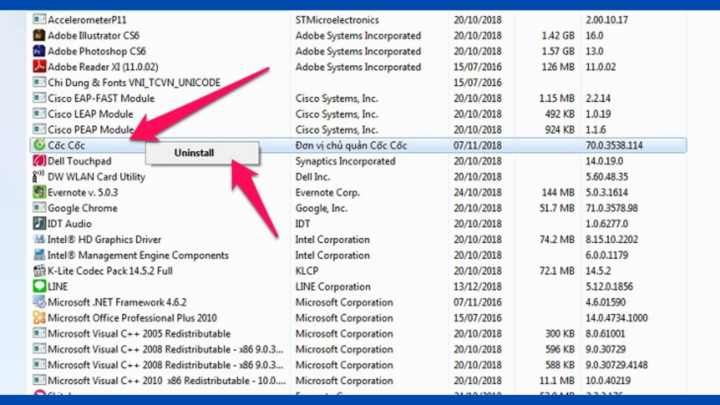The image size is (720, 405).
Task: Select Microsoft Office Professional Plus 2010 name
Action: click(132, 318)
